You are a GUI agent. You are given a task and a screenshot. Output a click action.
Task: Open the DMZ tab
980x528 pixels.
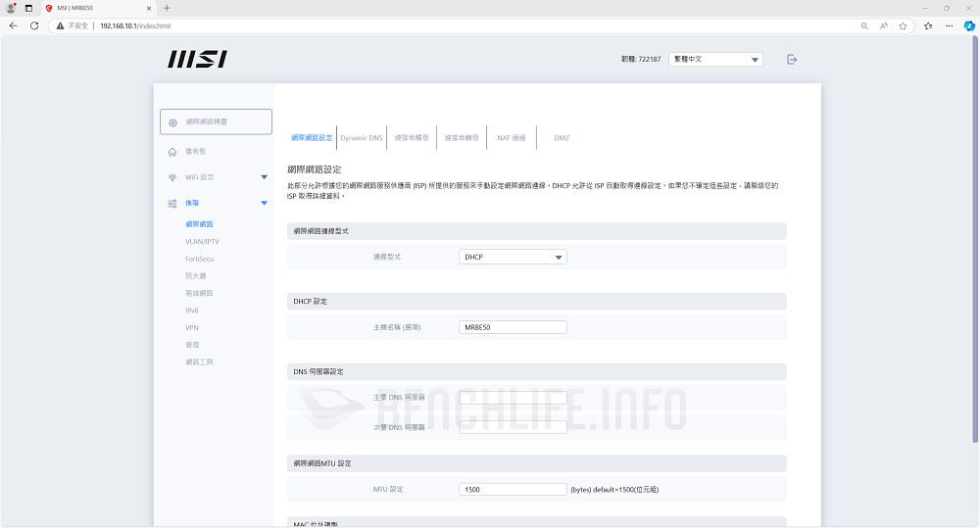click(562, 138)
